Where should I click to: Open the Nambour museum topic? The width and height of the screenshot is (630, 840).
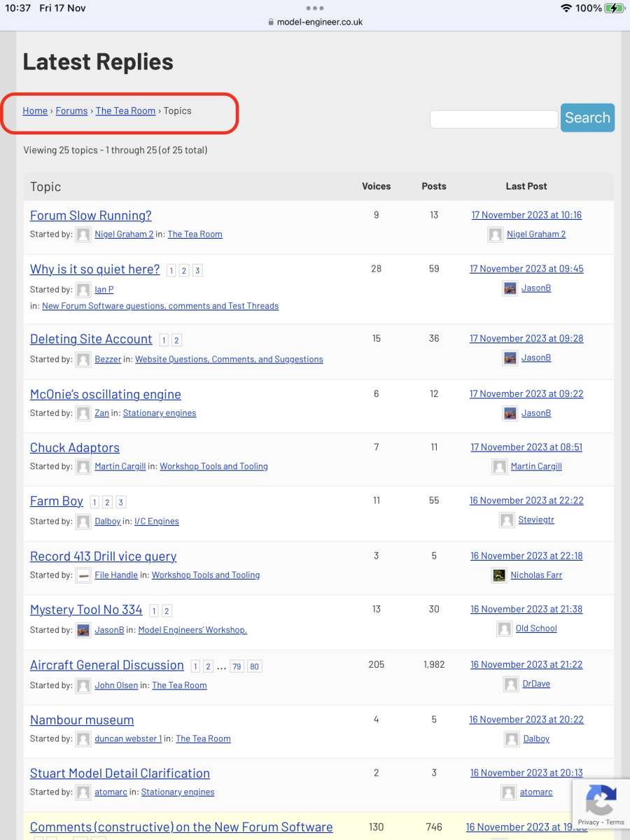(82, 720)
